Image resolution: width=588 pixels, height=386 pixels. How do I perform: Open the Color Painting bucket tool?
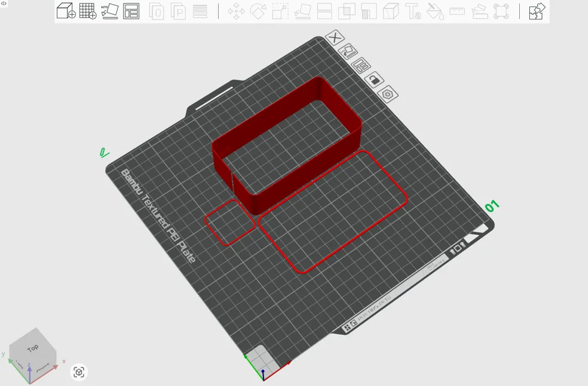tap(435, 11)
